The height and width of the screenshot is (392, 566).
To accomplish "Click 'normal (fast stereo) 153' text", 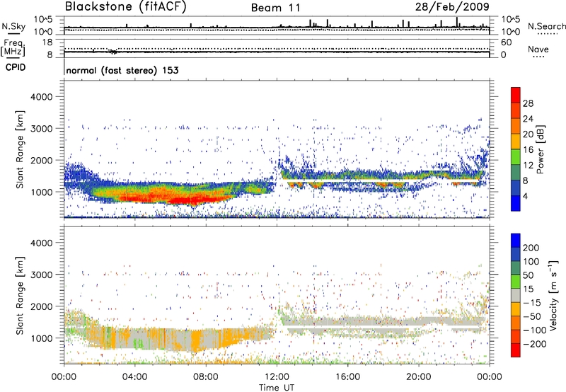I will point(122,70).
